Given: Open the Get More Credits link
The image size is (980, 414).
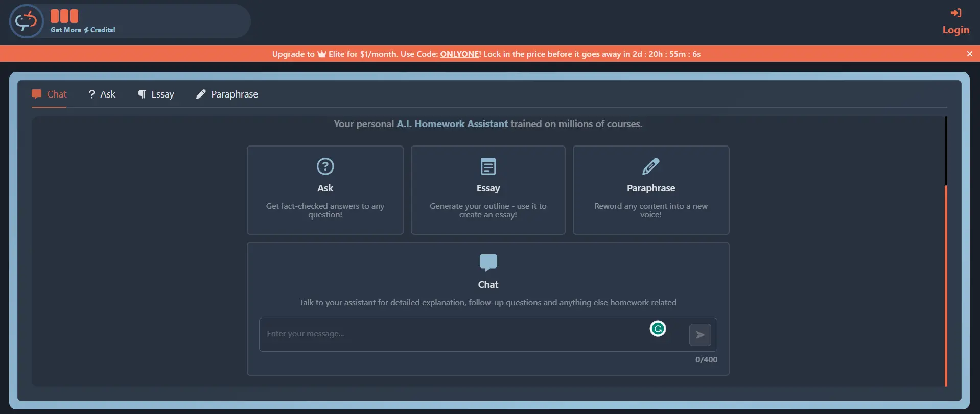Looking at the screenshot, I should point(83,30).
